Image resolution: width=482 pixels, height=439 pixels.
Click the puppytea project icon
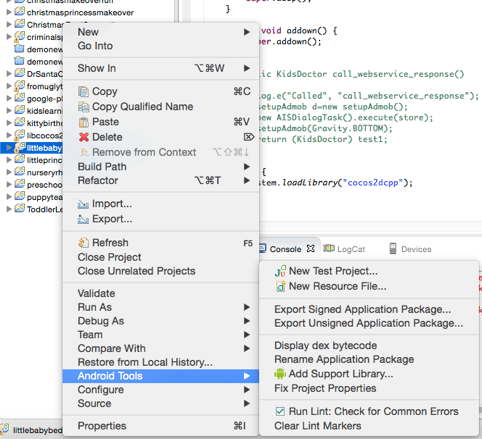pyautogui.click(x=20, y=196)
